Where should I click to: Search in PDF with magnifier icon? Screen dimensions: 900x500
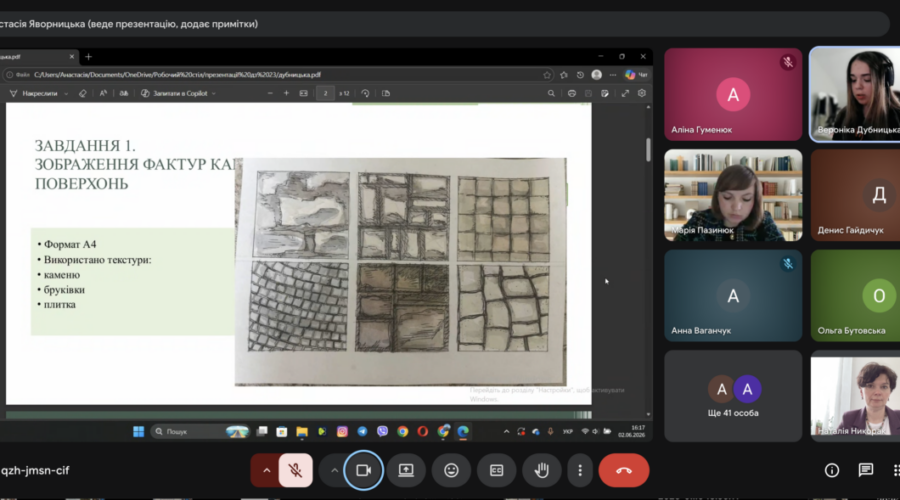point(551,93)
